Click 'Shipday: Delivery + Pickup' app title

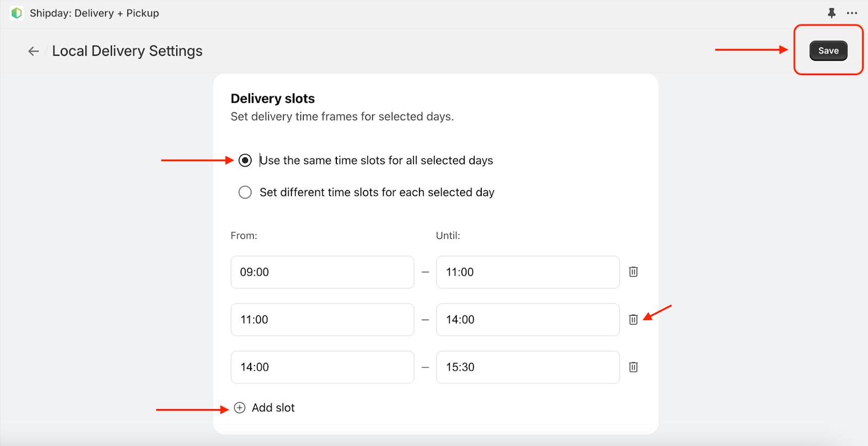click(x=94, y=13)
